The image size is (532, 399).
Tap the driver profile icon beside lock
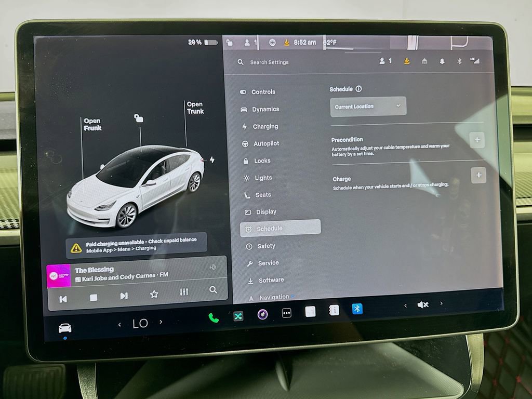250,43
